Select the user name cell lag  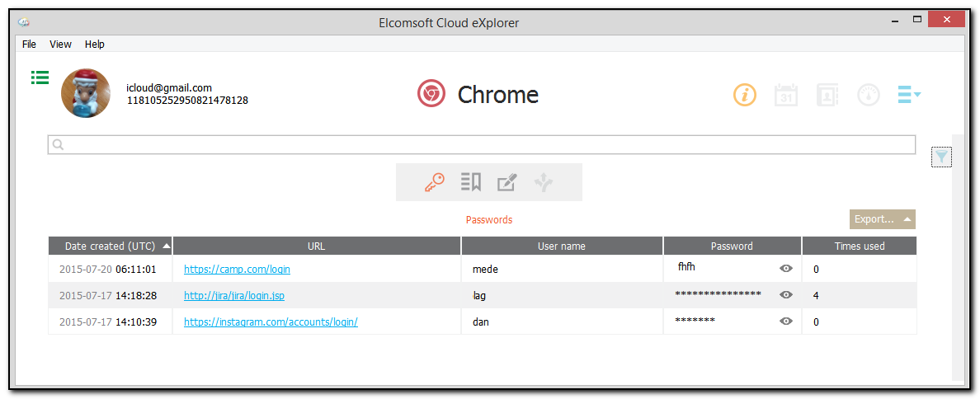pos(562,295)
